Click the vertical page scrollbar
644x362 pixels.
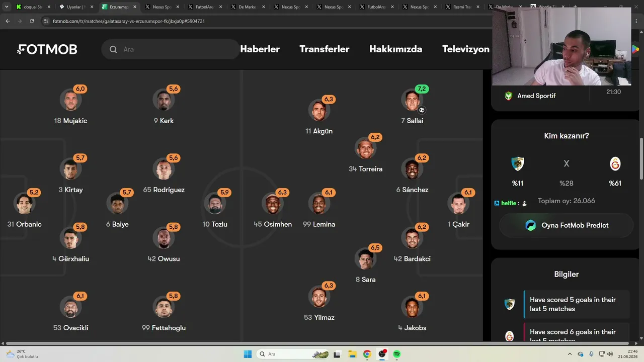pyautogui.click(x=641, y=159)
